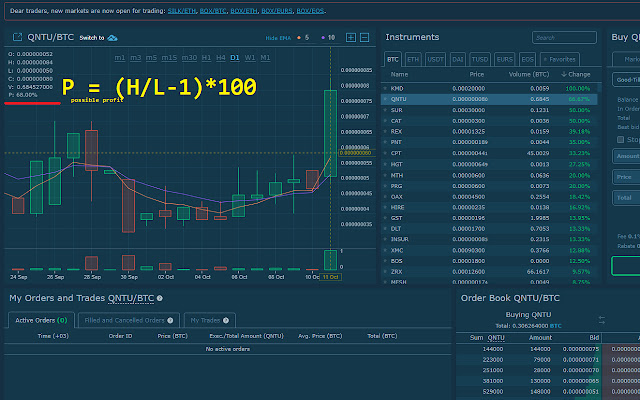
Task: Favorite the BOS instrument star
Action: (x=385, y=261)
